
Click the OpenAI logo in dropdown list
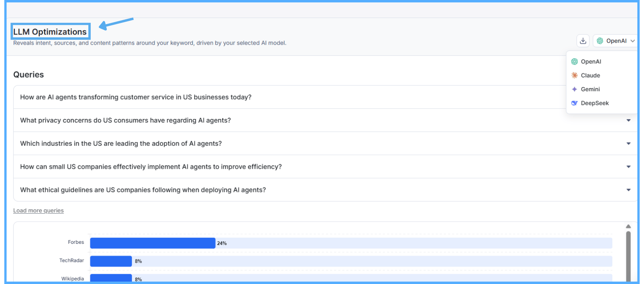click(575, 61)
